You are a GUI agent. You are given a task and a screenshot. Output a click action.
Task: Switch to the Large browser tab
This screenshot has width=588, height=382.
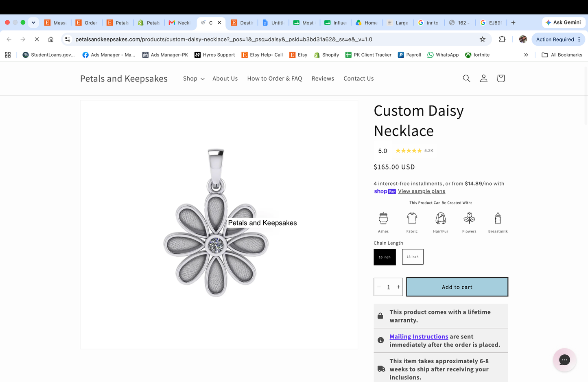(398, 23)
